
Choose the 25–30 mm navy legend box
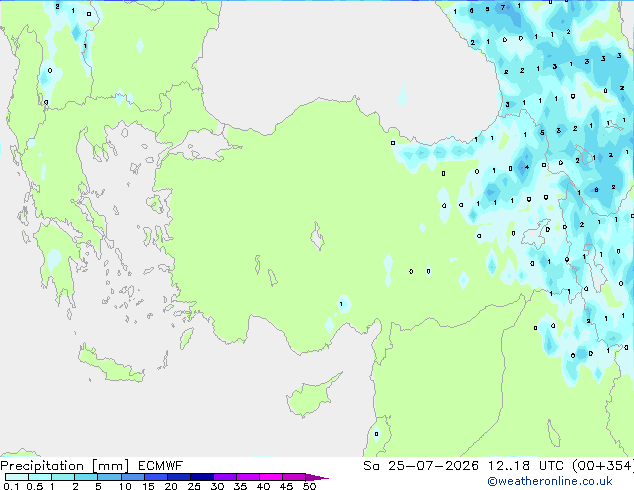tap(201, 477)
